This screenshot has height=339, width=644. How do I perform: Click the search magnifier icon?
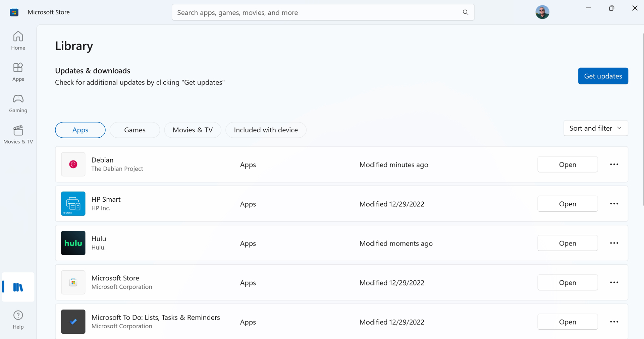point(465,12)
